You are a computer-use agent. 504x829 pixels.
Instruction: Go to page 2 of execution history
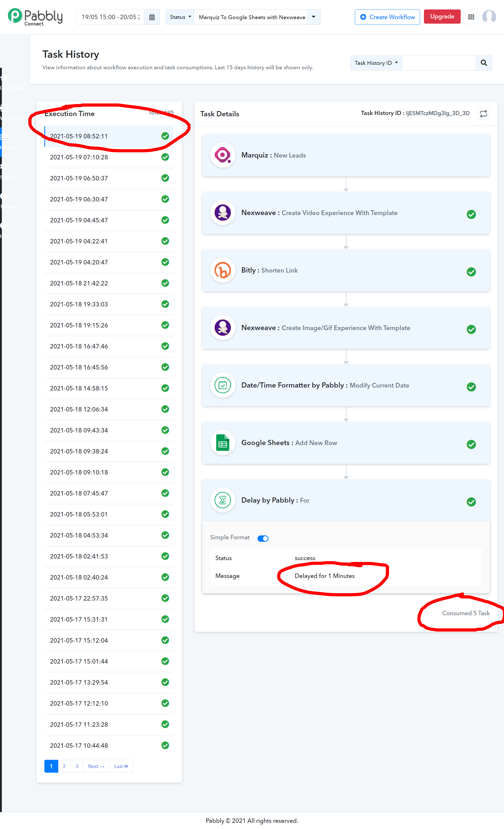click(64, 766)
